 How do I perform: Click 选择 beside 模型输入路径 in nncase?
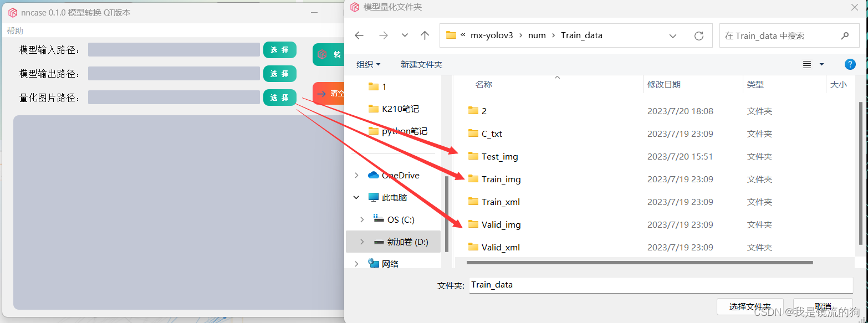(x=279, y=50)
